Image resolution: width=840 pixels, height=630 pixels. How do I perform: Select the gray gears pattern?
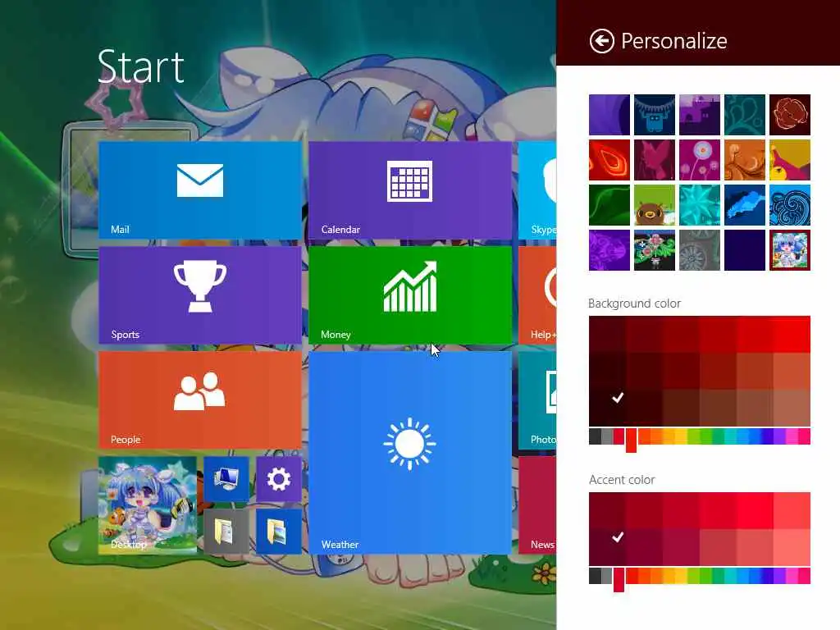(700, 250)
